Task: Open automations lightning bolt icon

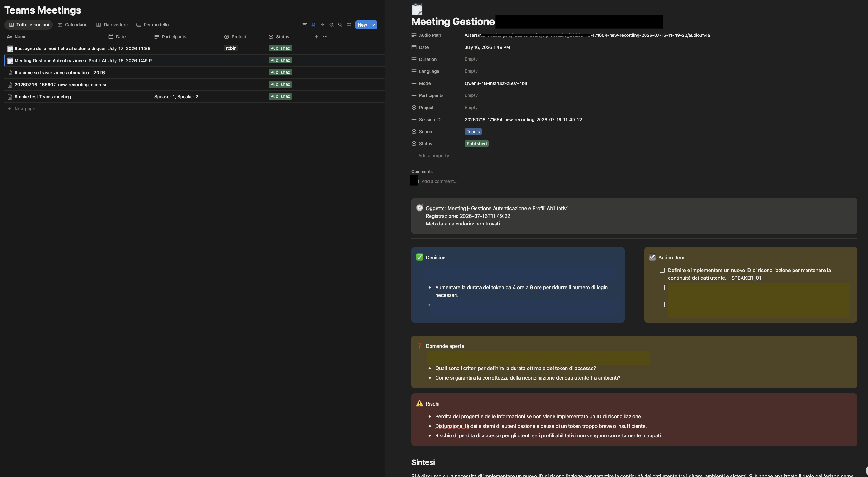Action: click(x=322, y=25)
